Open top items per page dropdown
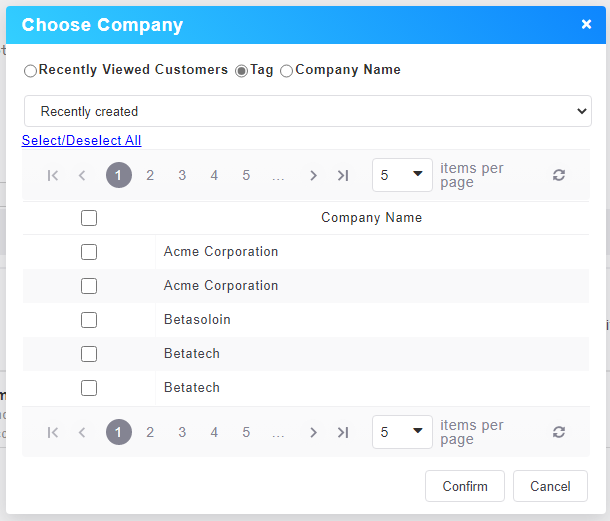 pyautogui.click(x=402, y=175)
